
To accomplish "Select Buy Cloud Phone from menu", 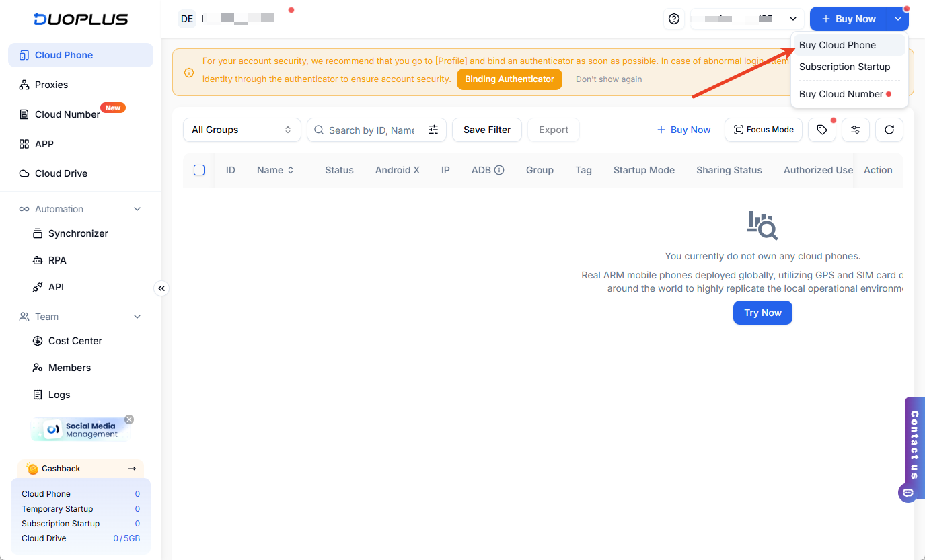I will pos(838,45).
